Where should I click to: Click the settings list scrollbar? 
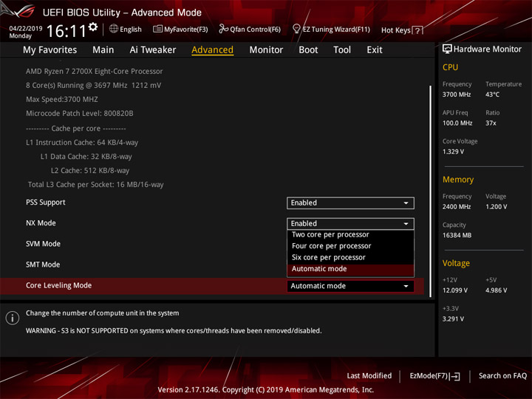click(x=431, y=191)
